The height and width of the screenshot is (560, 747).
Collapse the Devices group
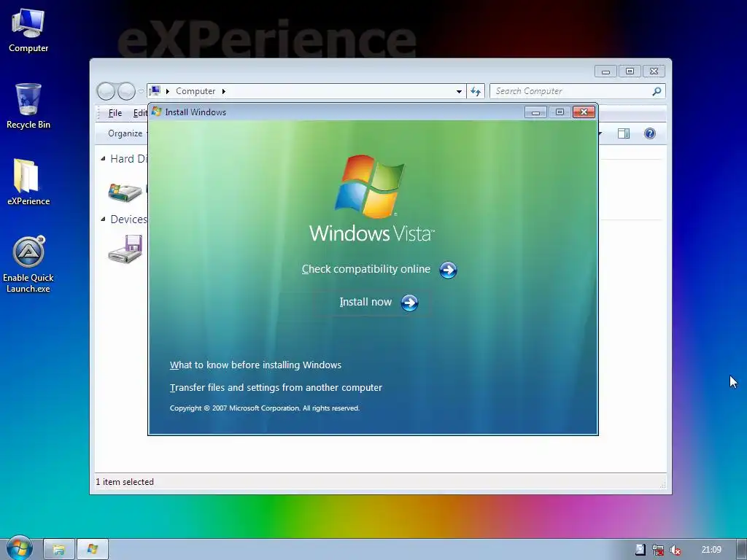point(103,219)
